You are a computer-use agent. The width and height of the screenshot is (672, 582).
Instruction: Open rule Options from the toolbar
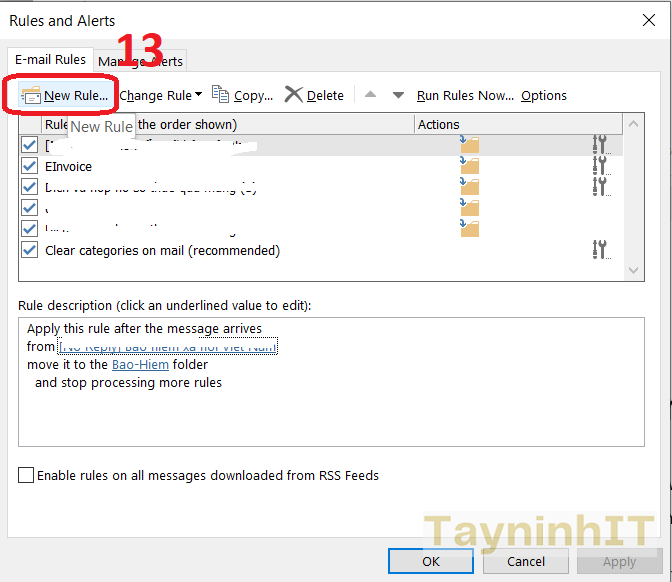pos(544,96)
